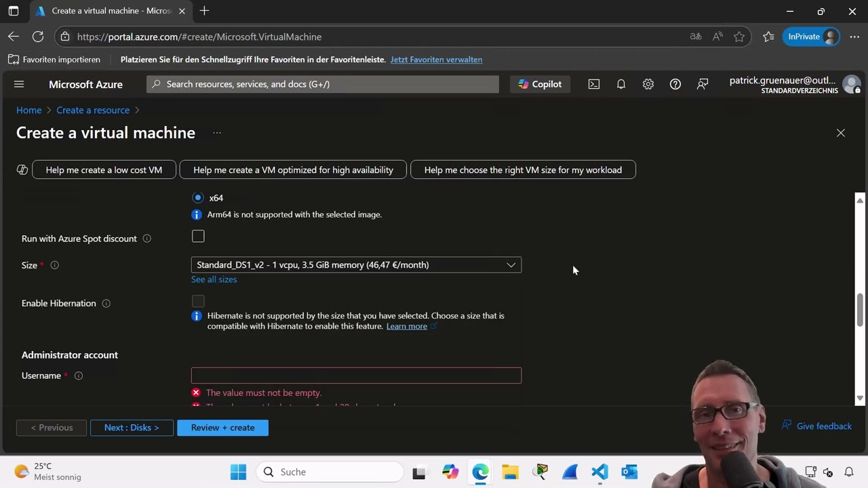Click the InPrivate profile badge
This screenshot has height=488, width=868.
point(812,37)
